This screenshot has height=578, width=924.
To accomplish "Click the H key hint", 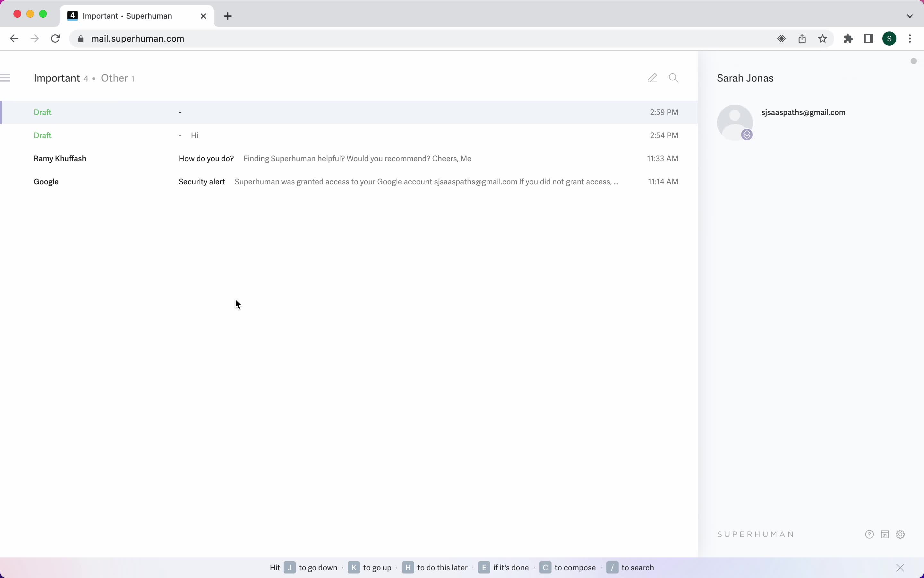I will (x=408, y=568).
